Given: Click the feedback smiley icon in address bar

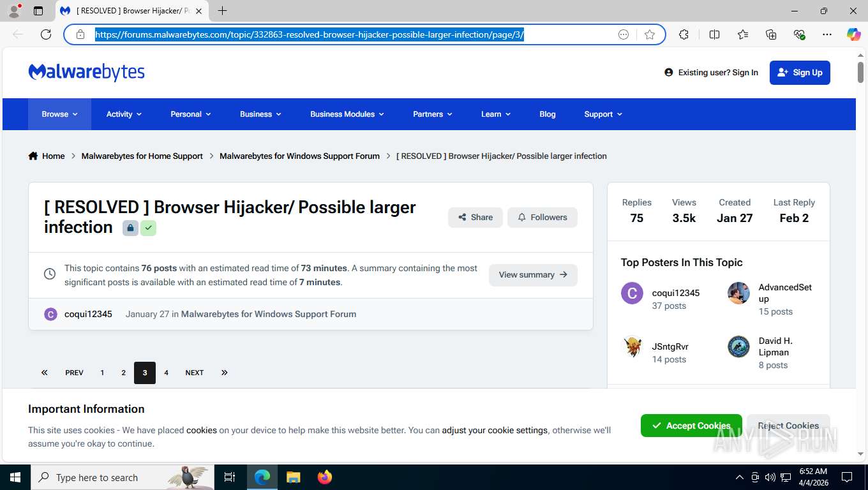Looking at the screenshot, I should pyautogui.click(x=624, y=34).
